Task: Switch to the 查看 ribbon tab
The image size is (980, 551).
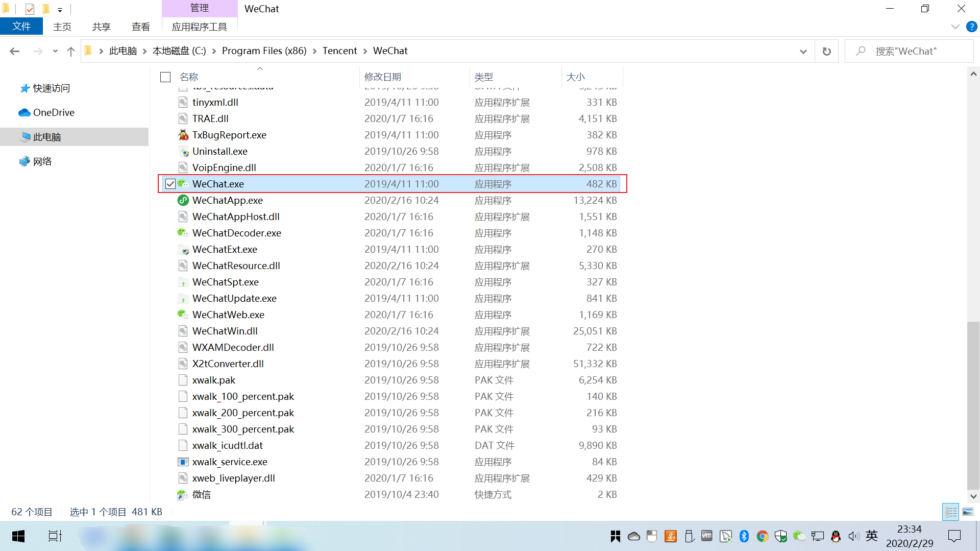Action: (x=141, y=27)
